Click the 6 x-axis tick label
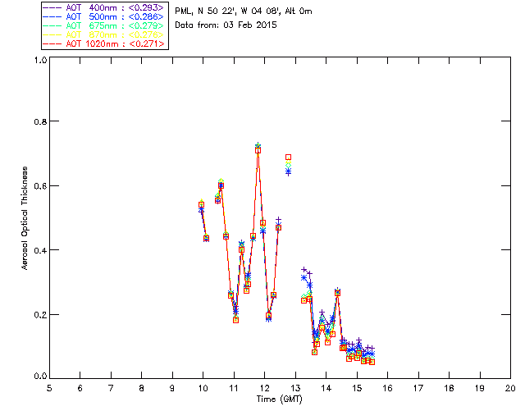The image size is (525, 420). [x=80, y=388]
